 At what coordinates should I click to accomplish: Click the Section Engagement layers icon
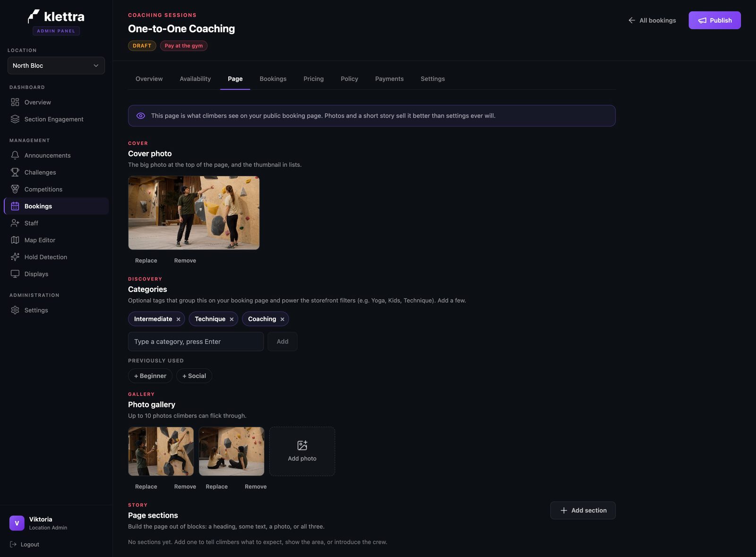[x=15, y=119]
